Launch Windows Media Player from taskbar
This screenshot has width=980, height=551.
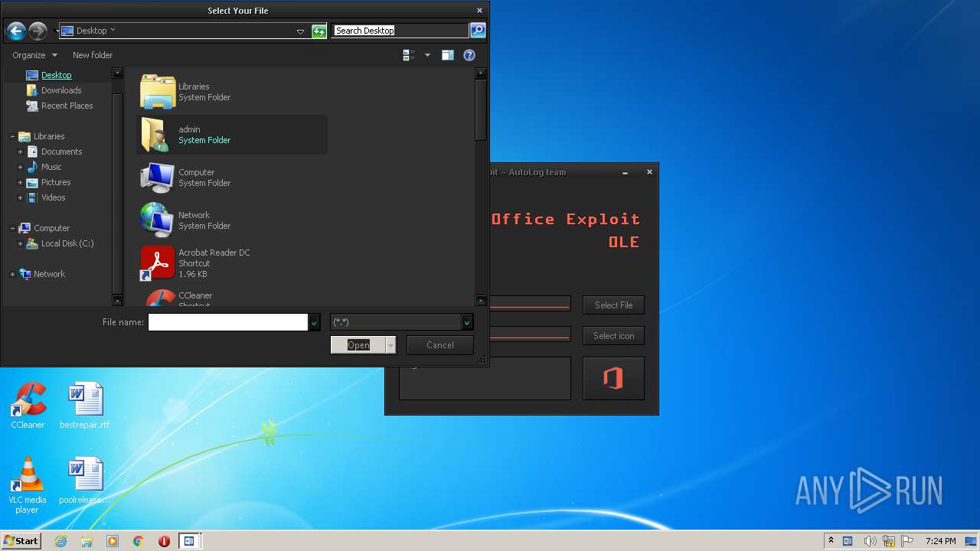[113, 541]
